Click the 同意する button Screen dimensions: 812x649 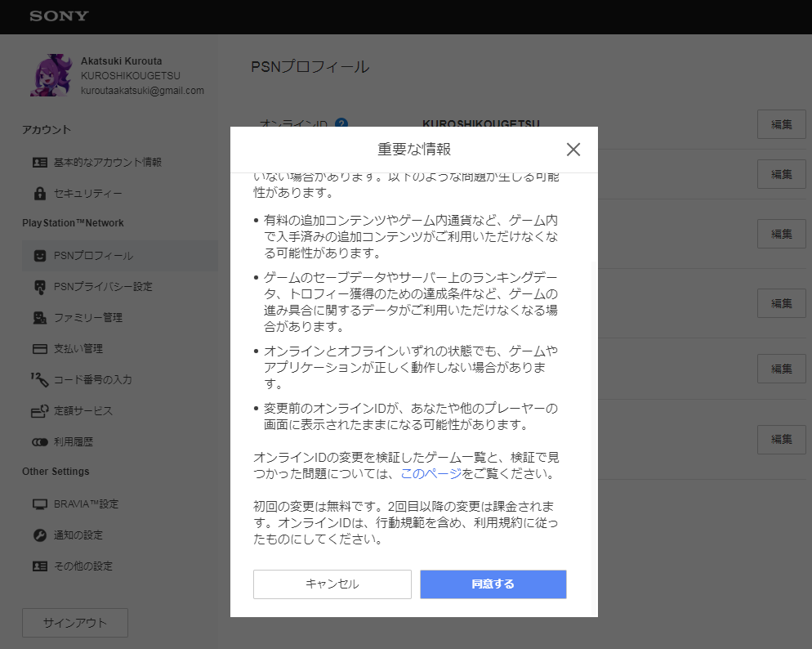pyautogui.click(x=493, y=584)
